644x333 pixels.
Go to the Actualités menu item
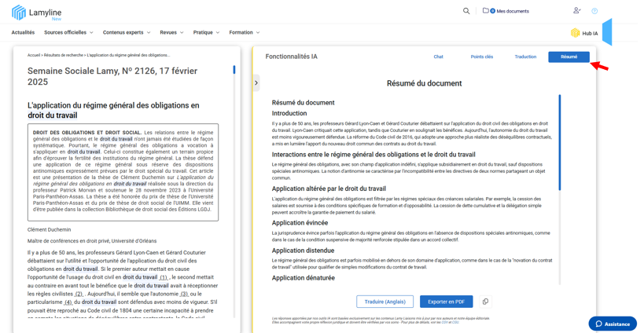tap(23, 33)
